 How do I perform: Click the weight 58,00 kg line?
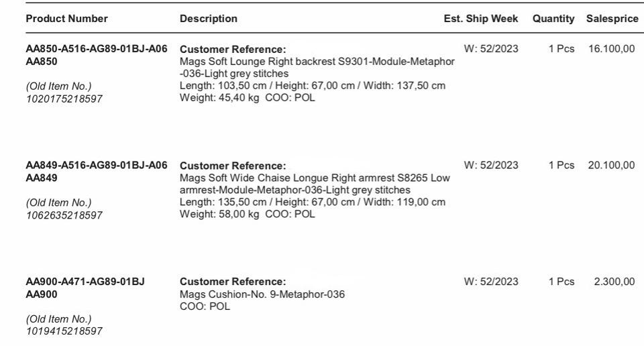pyautogui.click(x=248, y=215)
